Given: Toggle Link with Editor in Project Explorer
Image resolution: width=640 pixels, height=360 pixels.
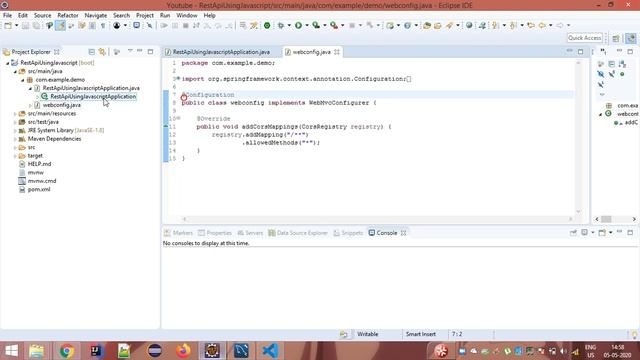Looking at the screenshot, I should click(102, 52).
